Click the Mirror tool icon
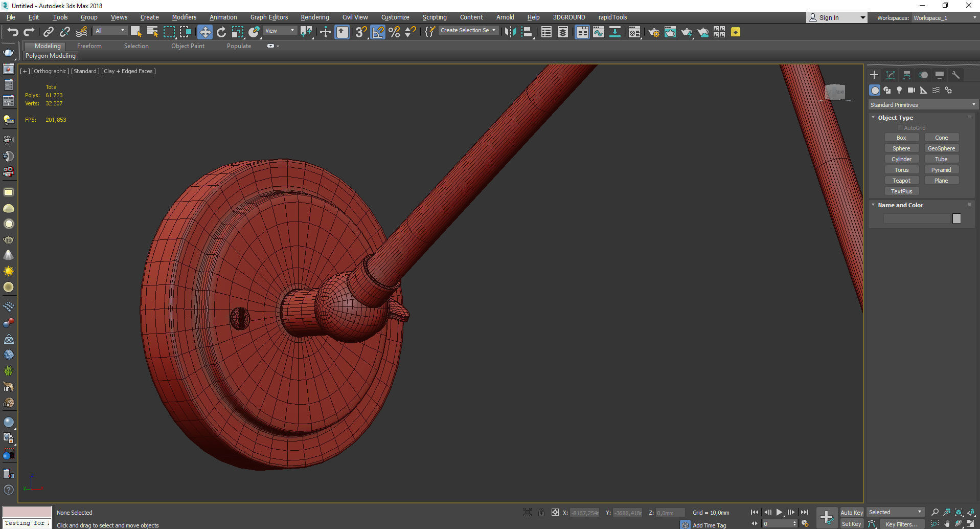 pyautogui.click(x=510, y=32)
